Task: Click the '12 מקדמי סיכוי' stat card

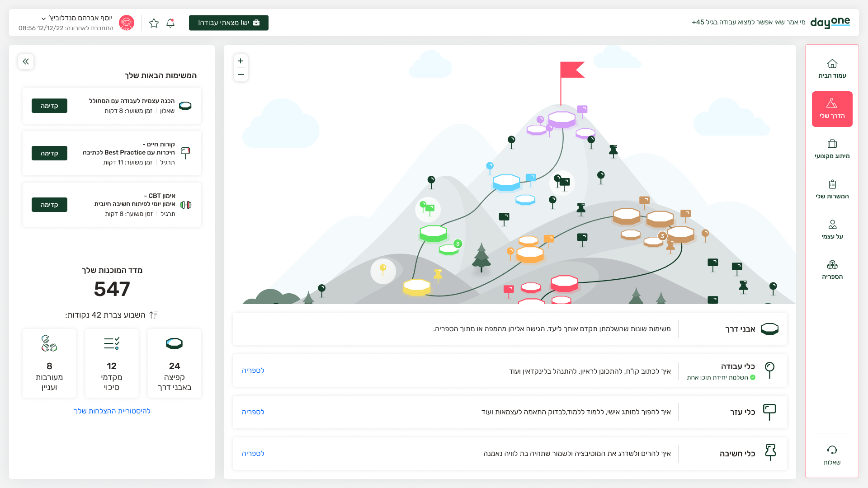Action: click(x=112, y=363)
